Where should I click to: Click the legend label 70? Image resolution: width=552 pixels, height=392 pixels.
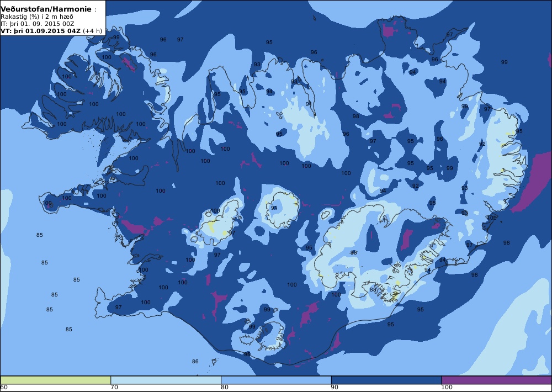[114, 388]
